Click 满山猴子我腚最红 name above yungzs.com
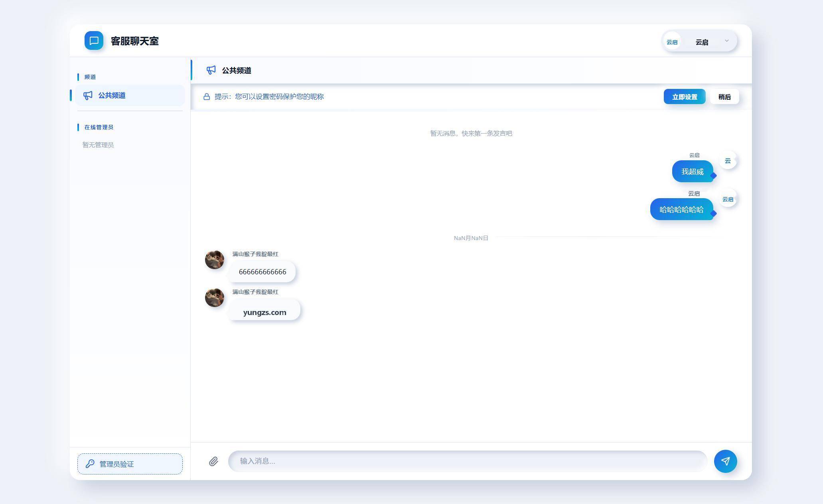 (x=255, y=292)
